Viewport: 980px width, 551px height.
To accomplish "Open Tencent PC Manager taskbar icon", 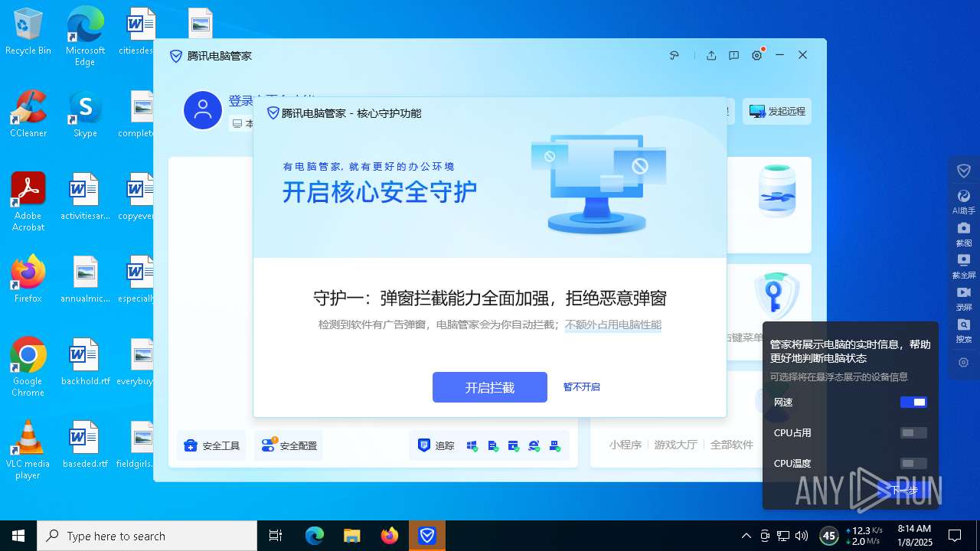I will click(427, 536).
